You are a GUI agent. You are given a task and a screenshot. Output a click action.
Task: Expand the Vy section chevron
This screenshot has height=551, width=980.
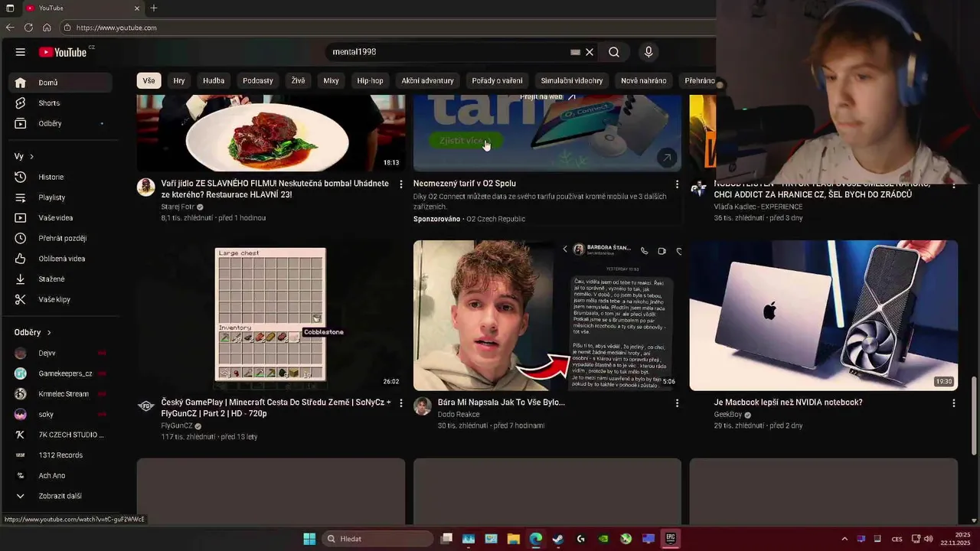point(31,156)
